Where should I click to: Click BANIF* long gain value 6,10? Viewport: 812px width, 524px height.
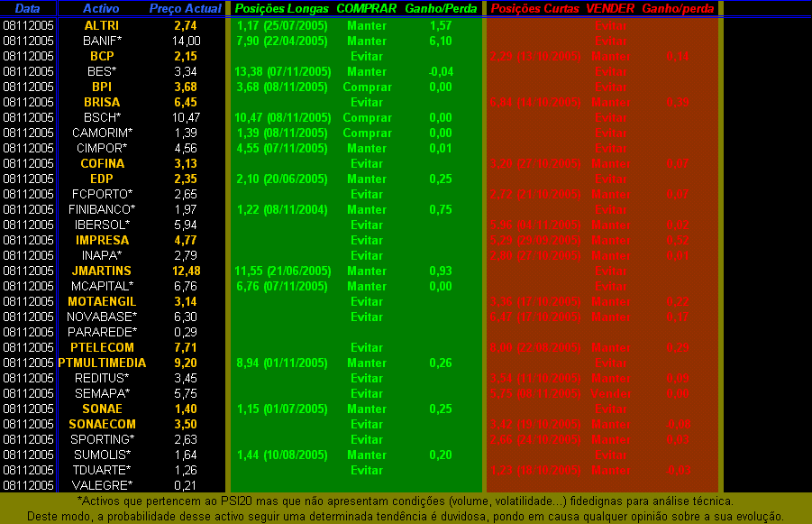(441, 41)
